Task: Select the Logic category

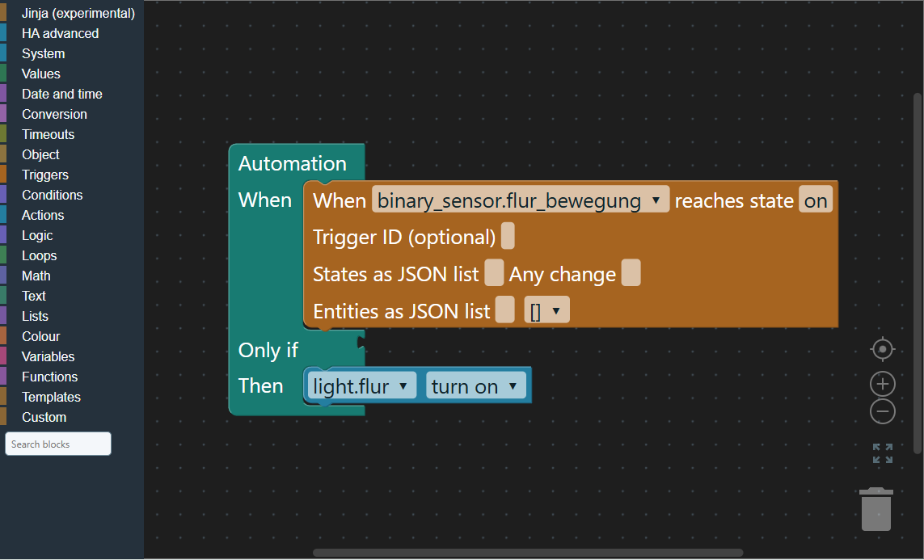Action: click(72, 235)
